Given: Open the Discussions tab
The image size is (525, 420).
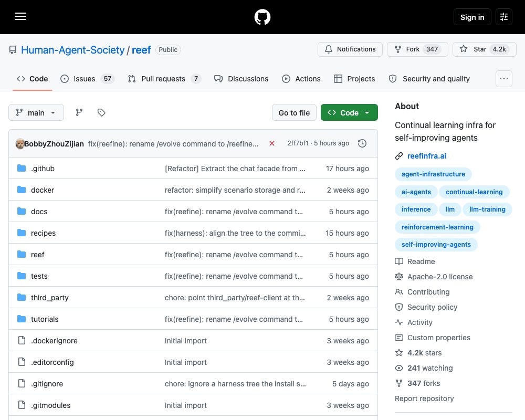Looking at the screenshot, I should 241,79.
